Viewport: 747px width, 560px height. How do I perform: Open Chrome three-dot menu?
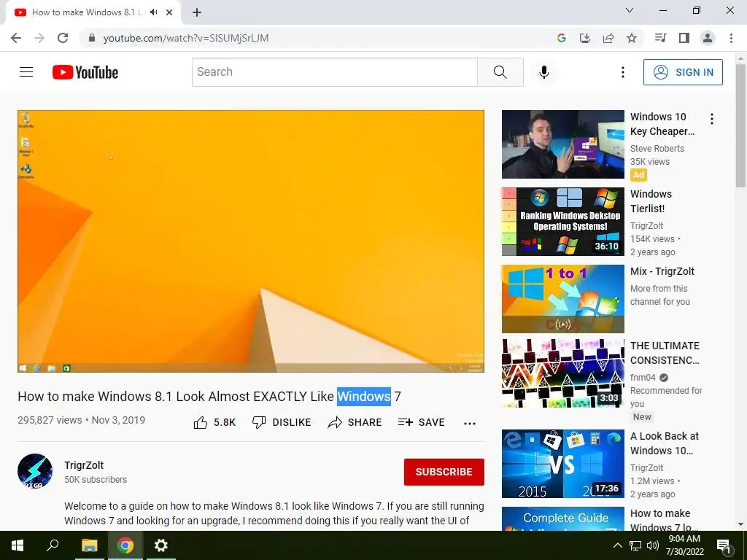[731, 38]
